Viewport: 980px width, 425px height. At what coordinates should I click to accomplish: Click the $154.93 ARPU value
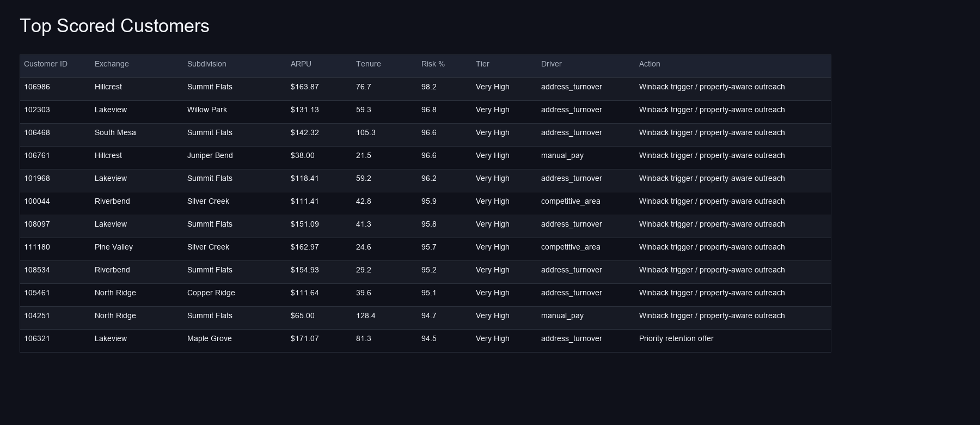click(305, 270)
